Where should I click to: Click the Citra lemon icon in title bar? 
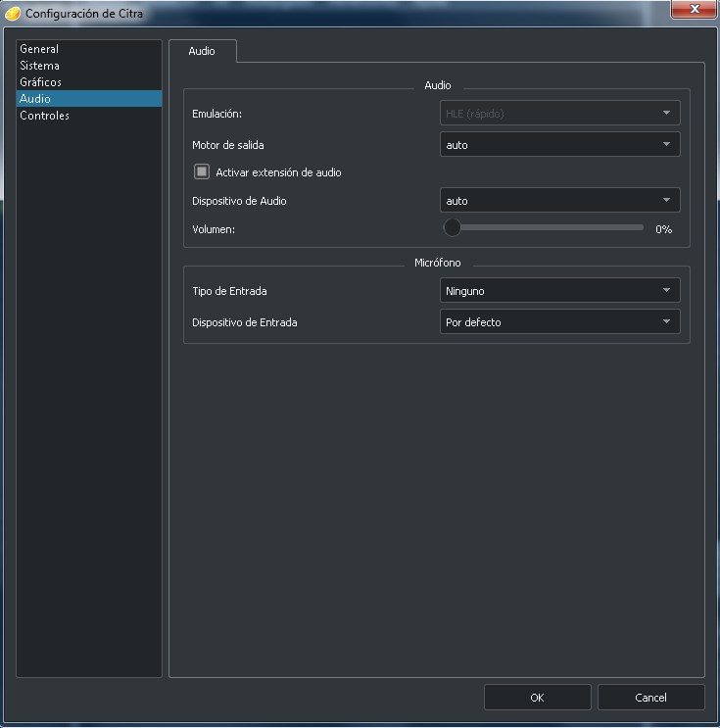click(x=13, y=14)
